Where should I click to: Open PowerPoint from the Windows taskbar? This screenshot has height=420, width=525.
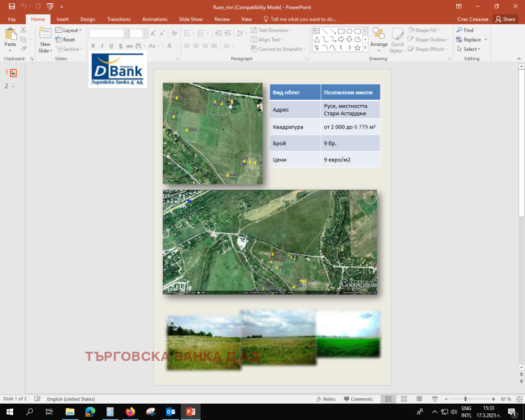(190, 411)
